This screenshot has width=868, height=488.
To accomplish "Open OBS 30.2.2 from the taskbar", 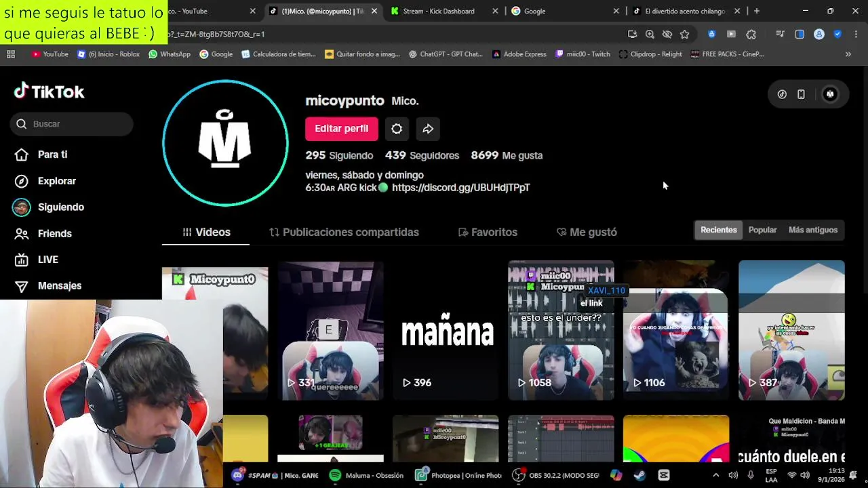I will pos(556,476).
